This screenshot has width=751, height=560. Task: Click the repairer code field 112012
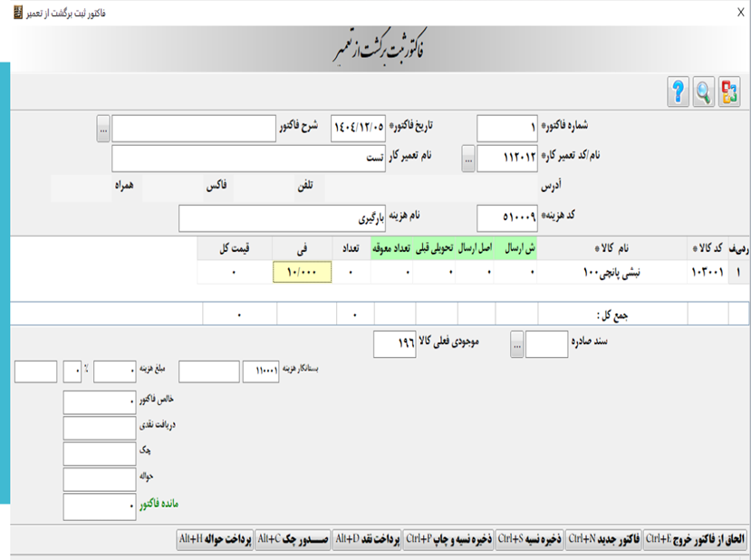pyautogui.click(x=507, y=159)
